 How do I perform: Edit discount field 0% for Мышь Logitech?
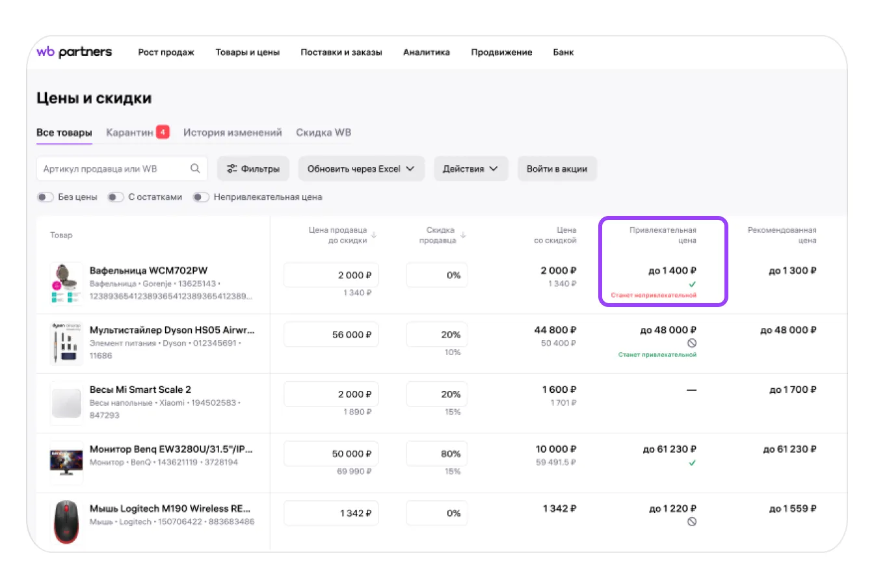click(436, 513)
